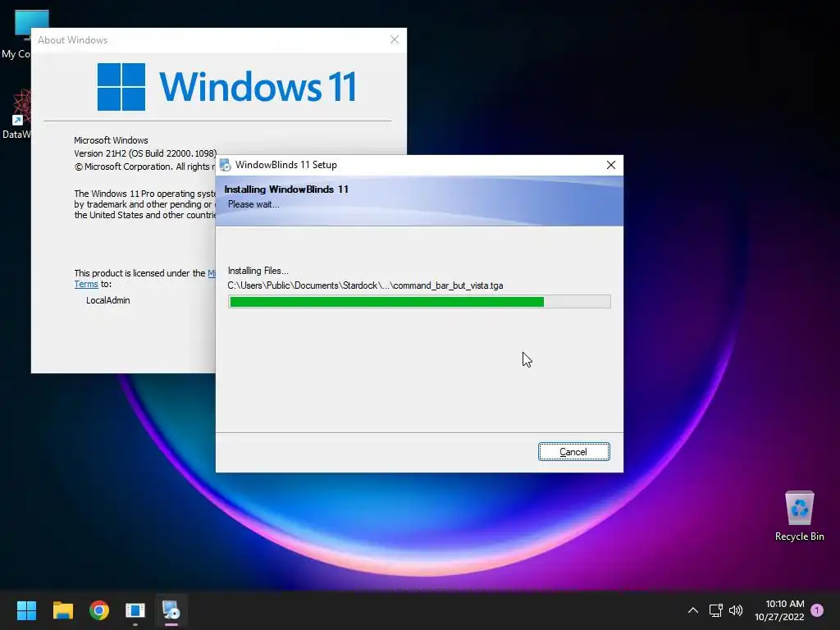Open File Explorer from the taskbar

click(x=62, y=610)
